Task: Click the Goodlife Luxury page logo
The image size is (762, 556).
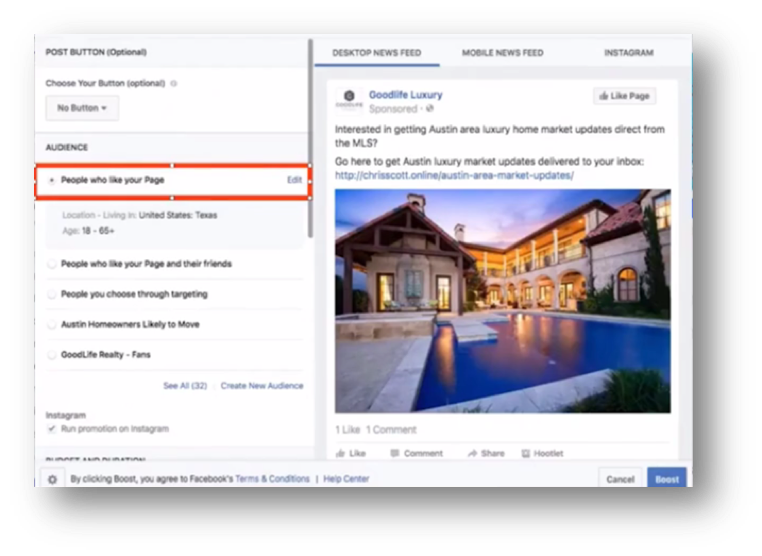Action: (x=349, y=100)
